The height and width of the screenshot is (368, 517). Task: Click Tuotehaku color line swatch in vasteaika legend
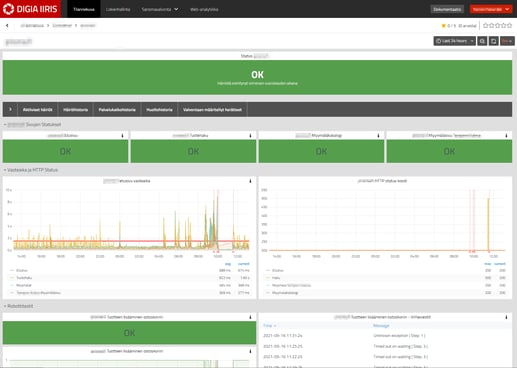point(12,278)
